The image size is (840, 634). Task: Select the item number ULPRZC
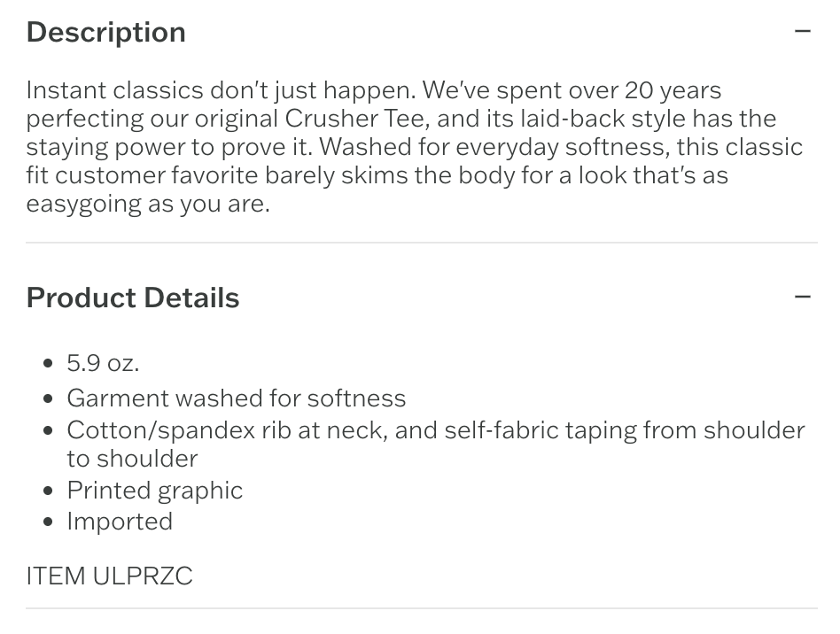(x=143, y=576)
